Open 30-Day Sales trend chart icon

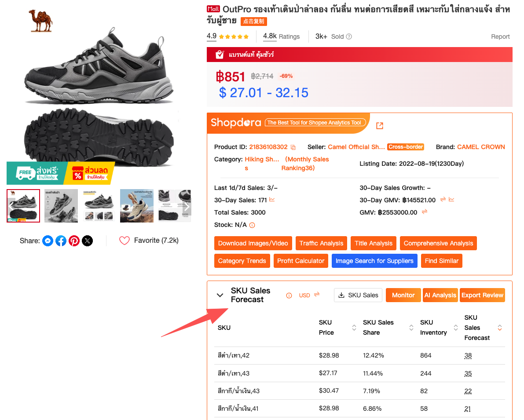272,200
